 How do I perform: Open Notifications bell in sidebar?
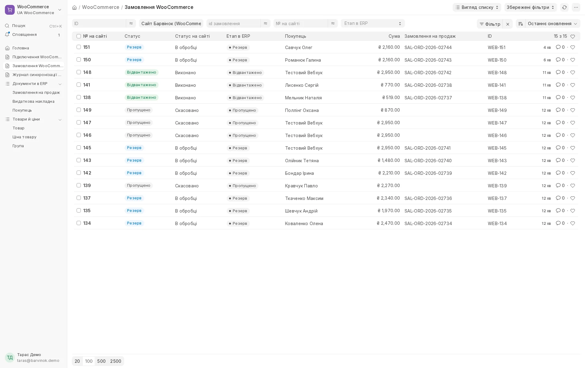7,35
